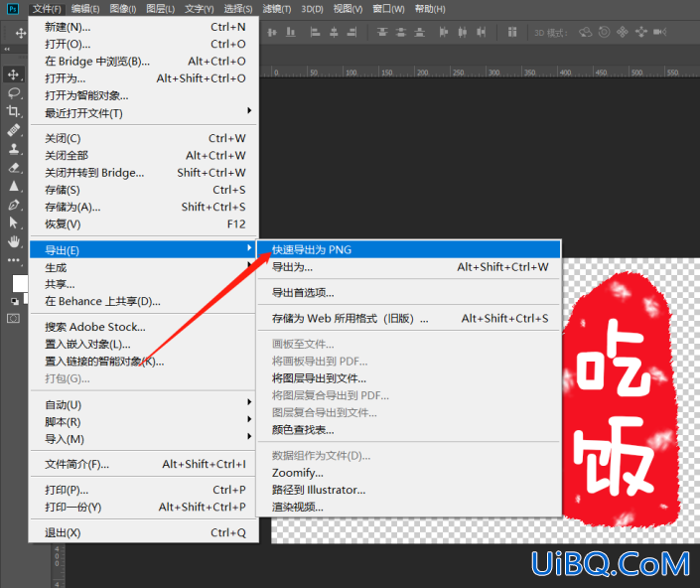700x588 pixels.
Task: Choose 退出(X) menu item
Action: click(x=144, y=532)
